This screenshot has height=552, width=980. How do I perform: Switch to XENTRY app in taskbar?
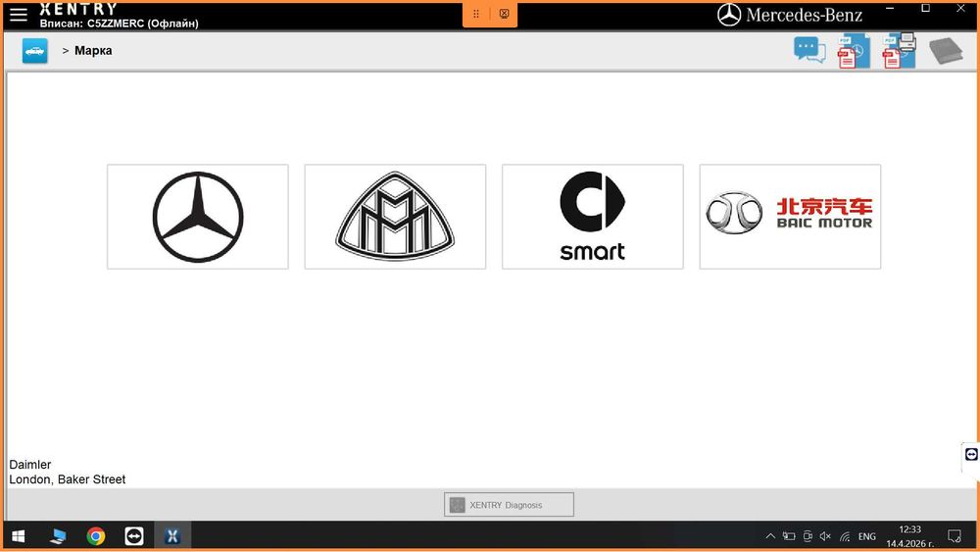click(172, 535)
